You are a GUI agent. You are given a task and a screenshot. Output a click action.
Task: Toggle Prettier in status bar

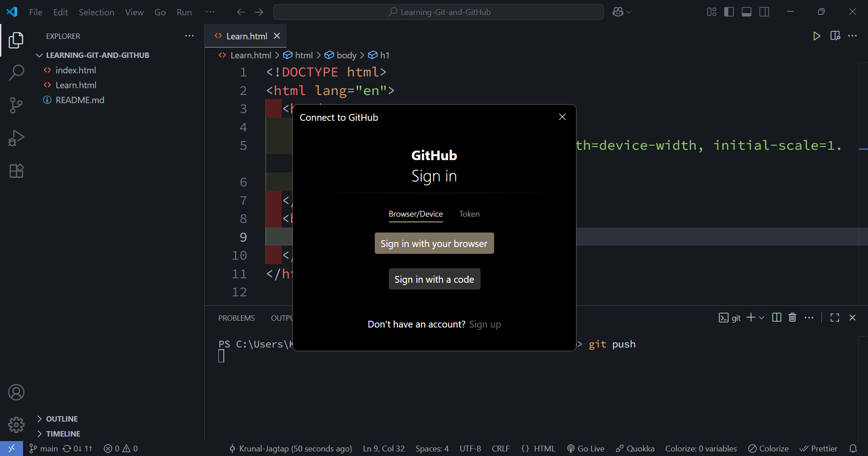click(819, 449)
